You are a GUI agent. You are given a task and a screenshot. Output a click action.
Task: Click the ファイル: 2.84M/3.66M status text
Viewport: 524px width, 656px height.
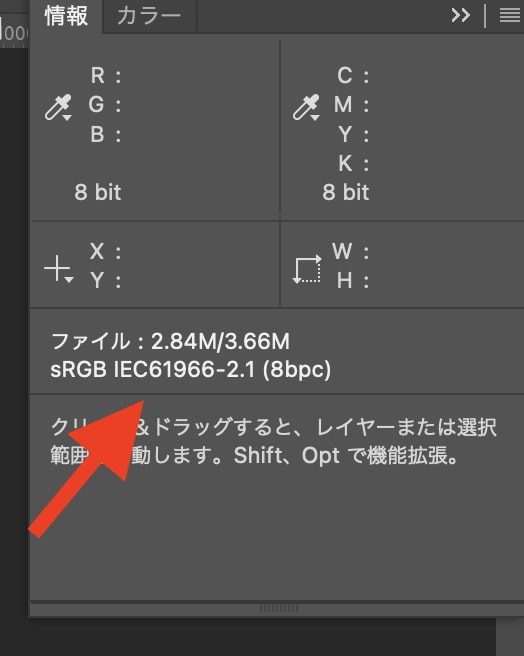coord(170,341)
